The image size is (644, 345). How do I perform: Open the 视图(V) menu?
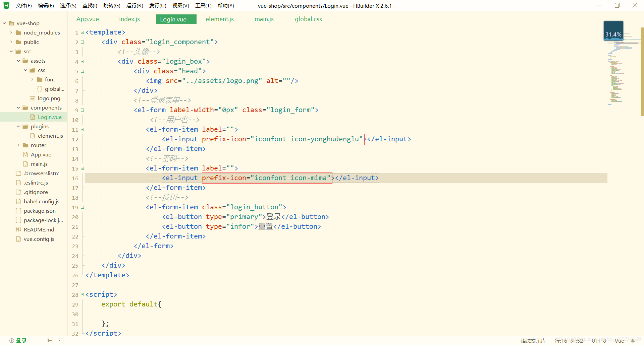pos(180,6)
